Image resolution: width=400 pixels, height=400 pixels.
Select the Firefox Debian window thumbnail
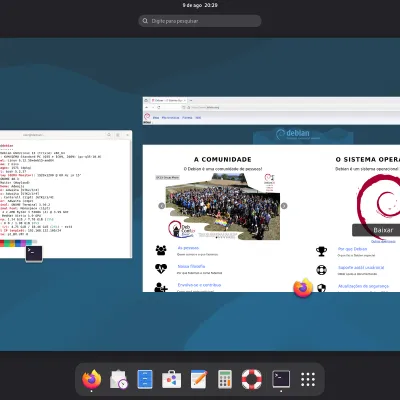coord(271,194)
